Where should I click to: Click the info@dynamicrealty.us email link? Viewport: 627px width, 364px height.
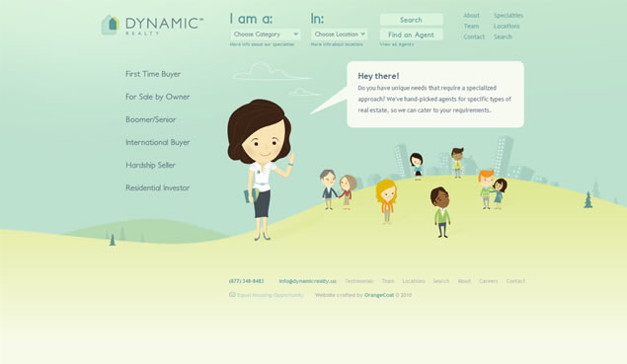307,281
